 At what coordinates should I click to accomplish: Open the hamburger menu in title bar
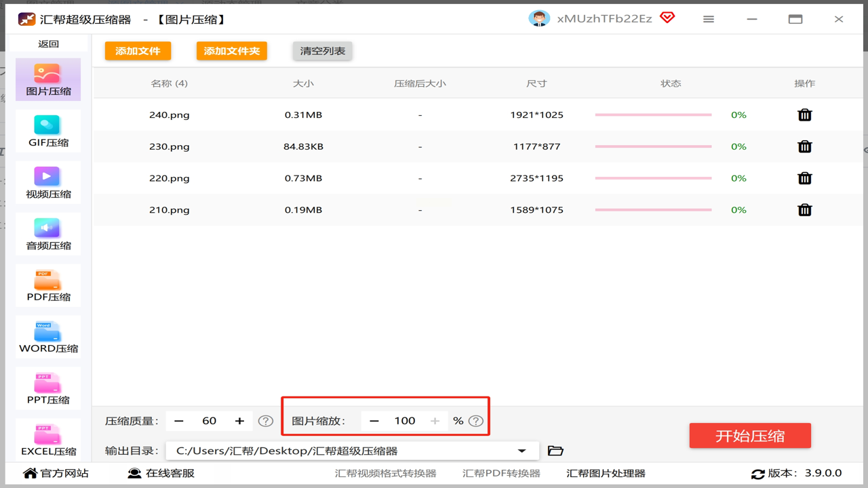709,19
